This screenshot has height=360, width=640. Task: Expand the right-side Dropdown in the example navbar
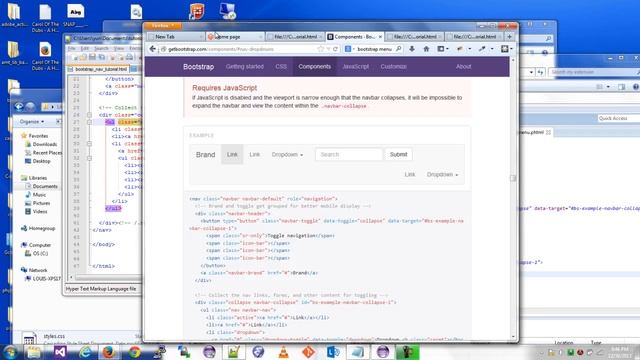point(442,175)
